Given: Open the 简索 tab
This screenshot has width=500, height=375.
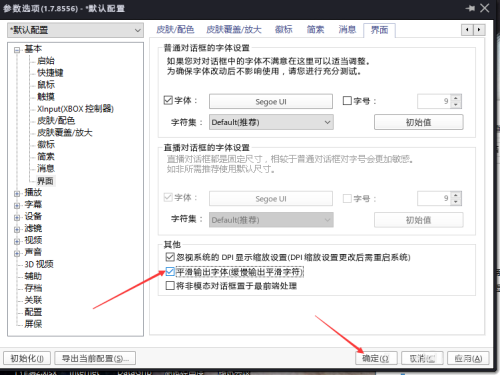Looking at the screenshot, I should point(315,30).
